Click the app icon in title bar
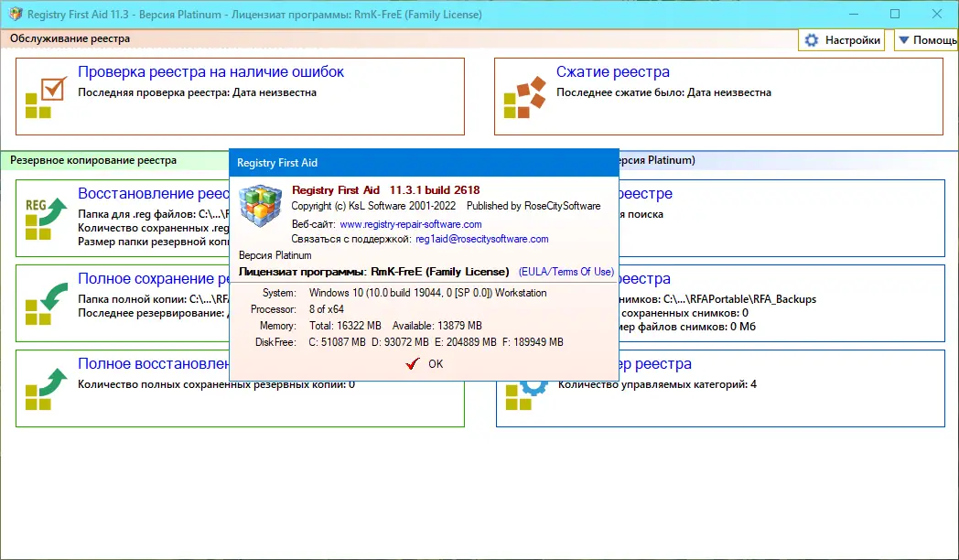The width and height of the screenshot is (959, 560). tap(16, 14)
